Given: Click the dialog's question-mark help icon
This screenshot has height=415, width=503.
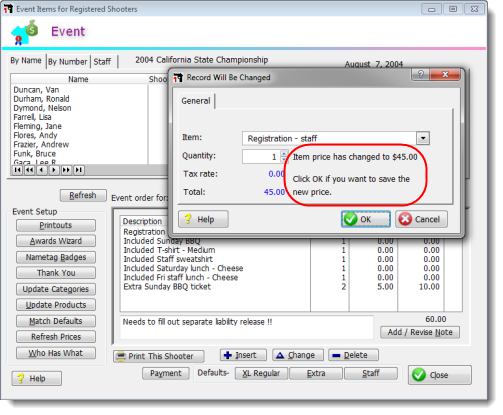Looking at the screenshot, I should tap(421, 74).
